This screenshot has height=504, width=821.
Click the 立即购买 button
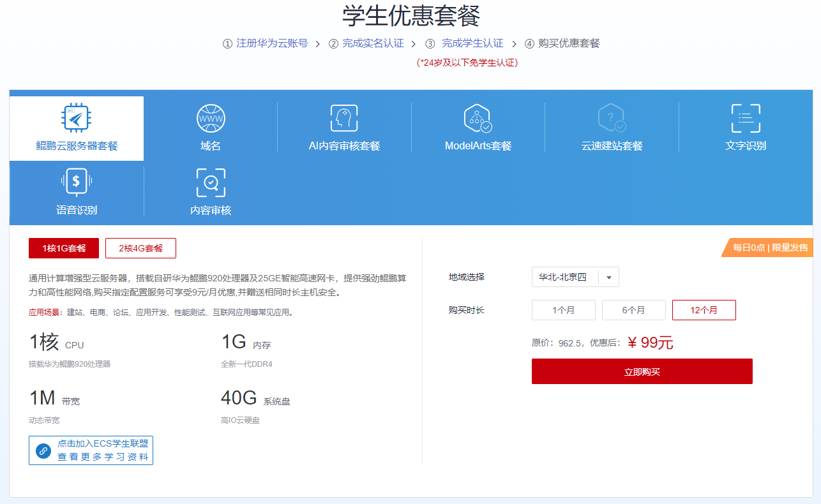(642, 371)
